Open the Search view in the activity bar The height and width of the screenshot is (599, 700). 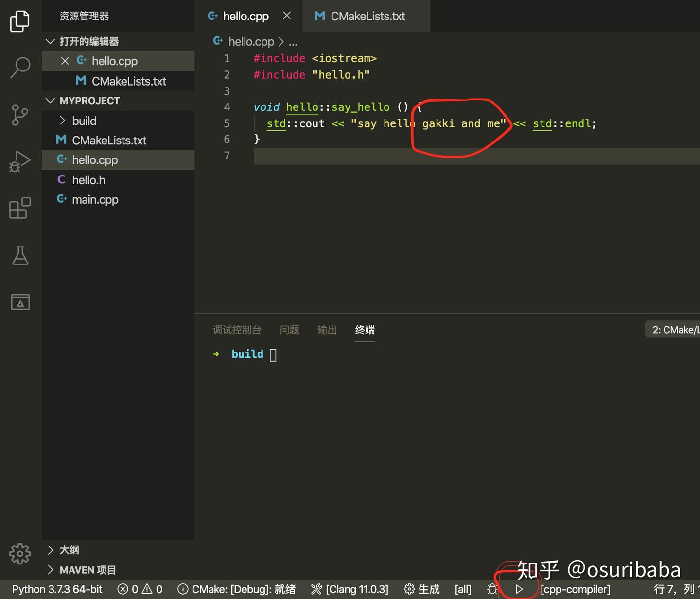pos(19,68)
